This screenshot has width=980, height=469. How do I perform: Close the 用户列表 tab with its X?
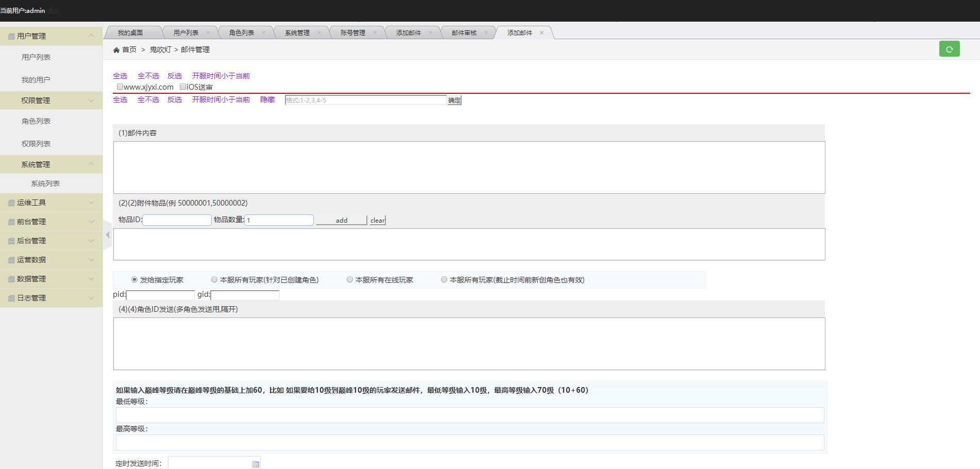click(208, 32)
